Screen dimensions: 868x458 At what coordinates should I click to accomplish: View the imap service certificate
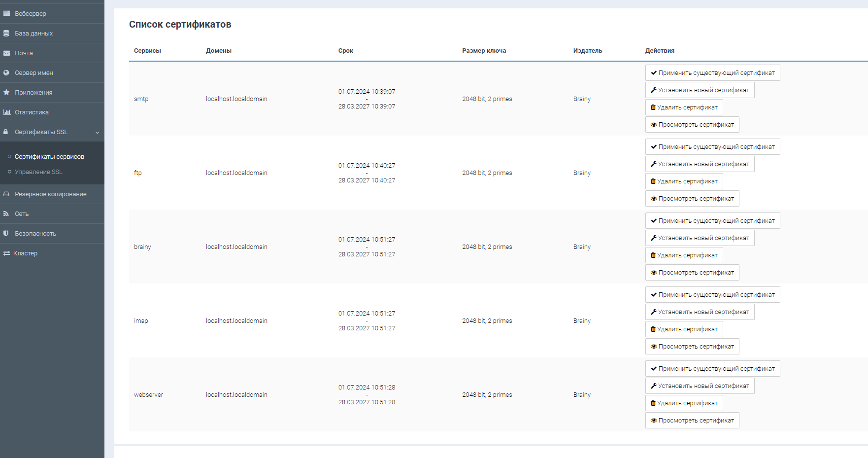tap(692, 347)
